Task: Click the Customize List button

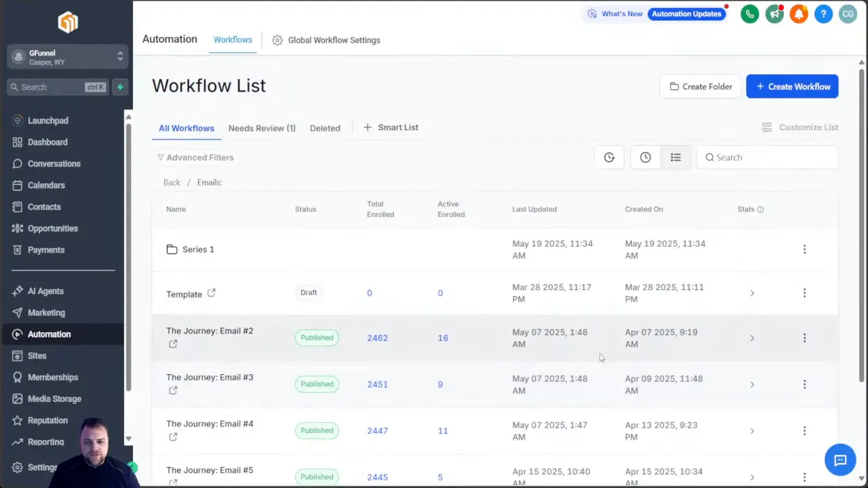Action: click(x=800, y=127)
